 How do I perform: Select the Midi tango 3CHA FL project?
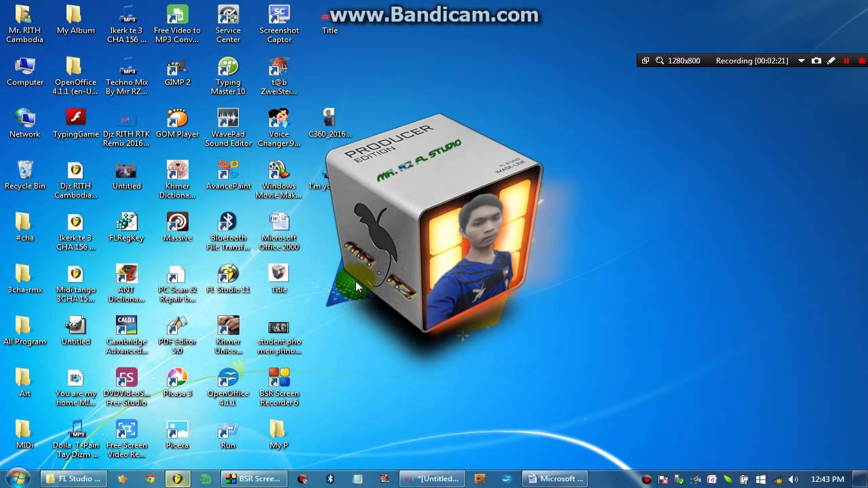[75, 284]
